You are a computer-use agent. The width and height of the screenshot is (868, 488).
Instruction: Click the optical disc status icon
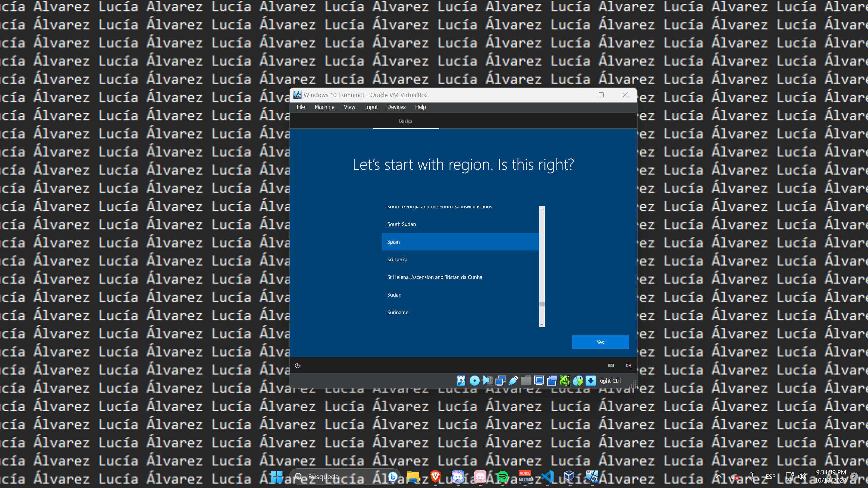point(474,381)
